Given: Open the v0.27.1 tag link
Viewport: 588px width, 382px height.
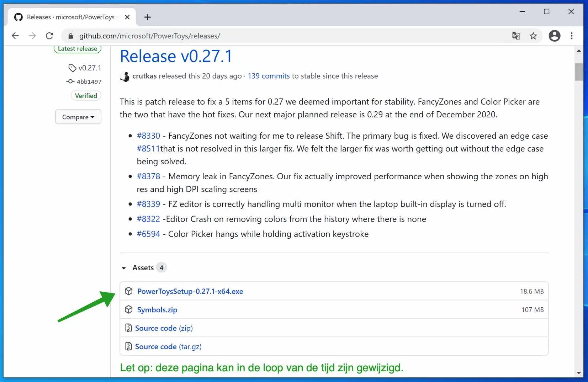Looking at the screenshot, I should click(90, 68).
